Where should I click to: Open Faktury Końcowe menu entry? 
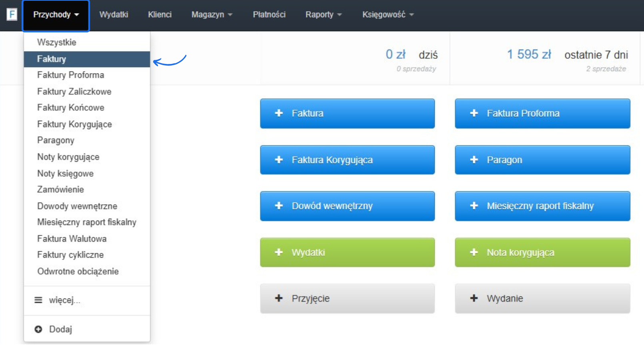click(87, 108)
